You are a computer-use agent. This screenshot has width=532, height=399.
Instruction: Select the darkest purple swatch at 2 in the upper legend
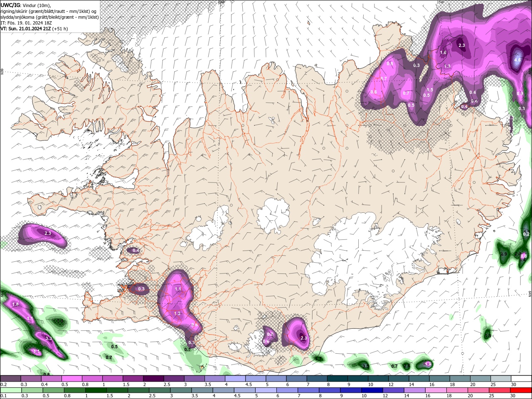153,378
